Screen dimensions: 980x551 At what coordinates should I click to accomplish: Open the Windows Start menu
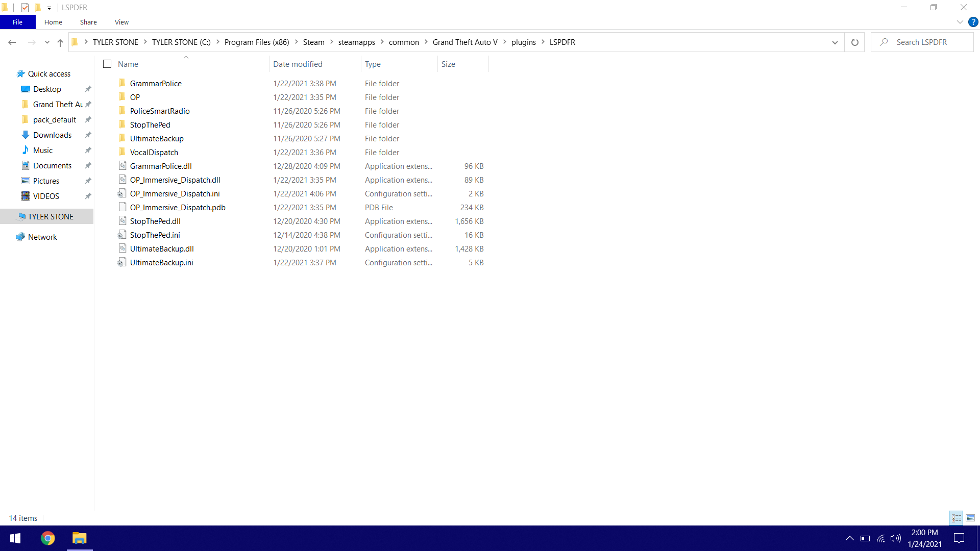pos(15,538)
